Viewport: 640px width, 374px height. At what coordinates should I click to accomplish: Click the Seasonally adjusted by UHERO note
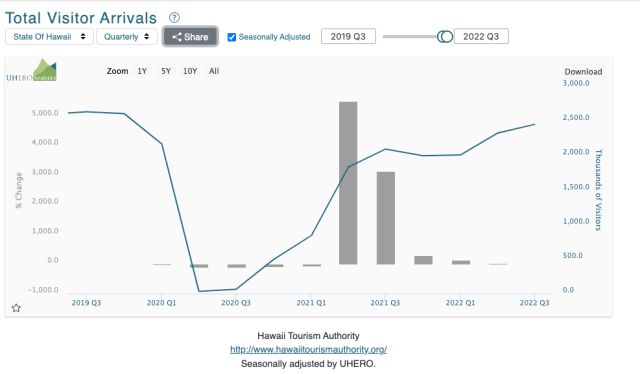coord(308,363)
